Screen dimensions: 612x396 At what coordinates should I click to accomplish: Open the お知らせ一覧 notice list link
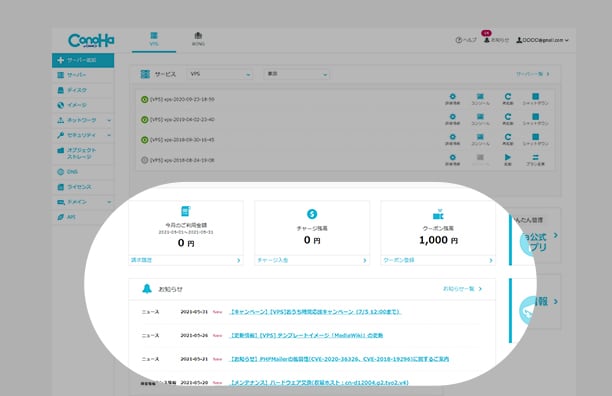point(463,289)
